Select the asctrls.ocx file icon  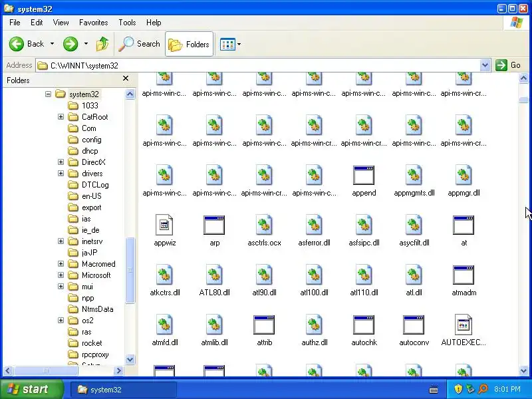(264, 225)
